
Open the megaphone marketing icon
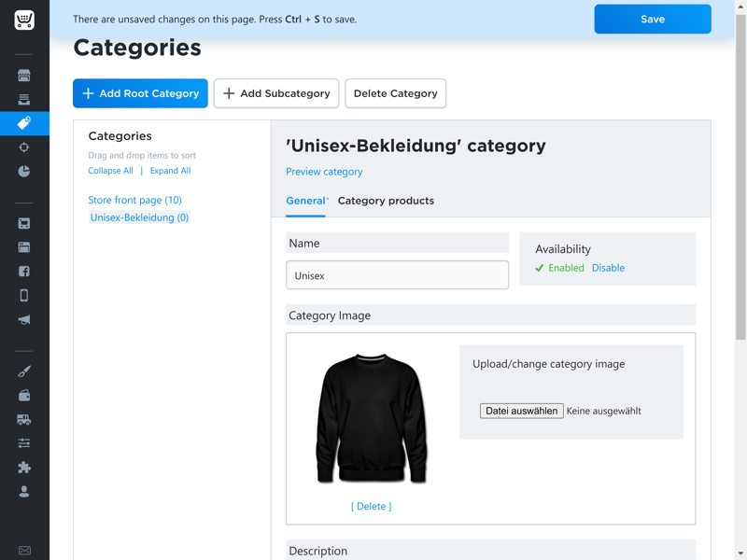tap(24, 319)
